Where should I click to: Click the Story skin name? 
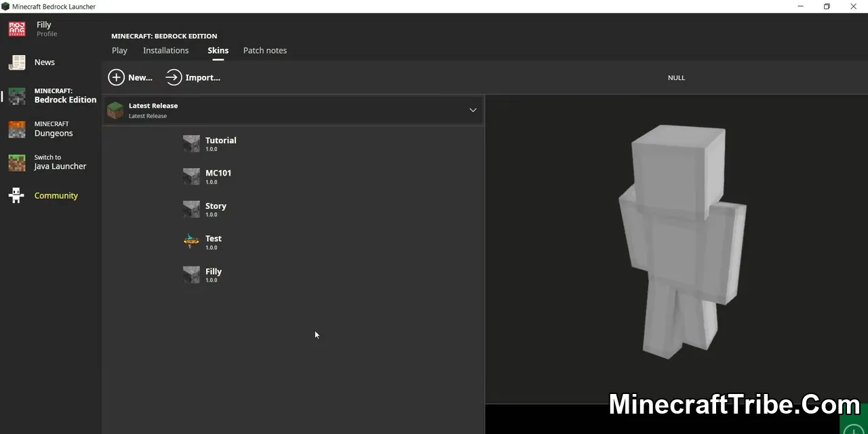coord(216,206)
